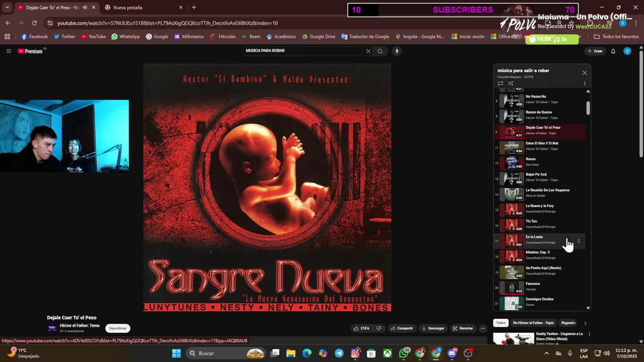Download video with Descargar button
This screenshot has width=644, height=362.
(433, 328)
